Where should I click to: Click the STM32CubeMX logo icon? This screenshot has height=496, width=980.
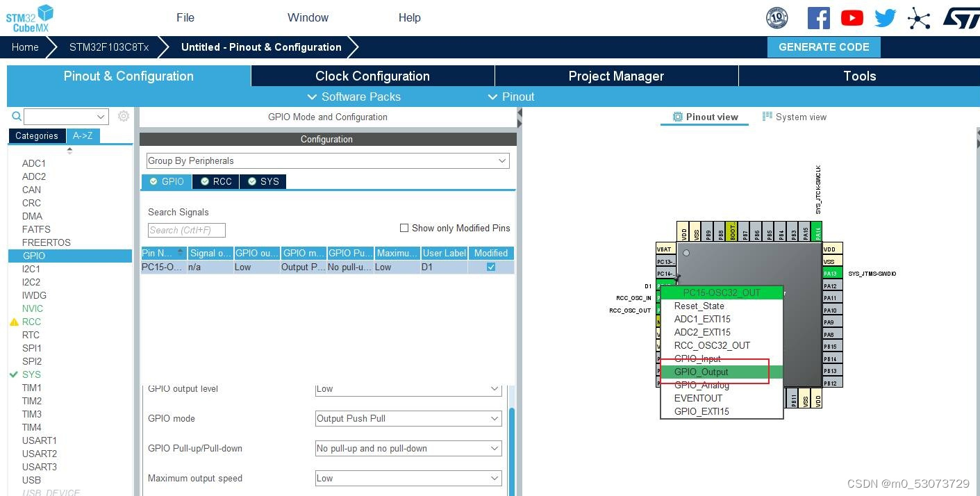point(30,18)
